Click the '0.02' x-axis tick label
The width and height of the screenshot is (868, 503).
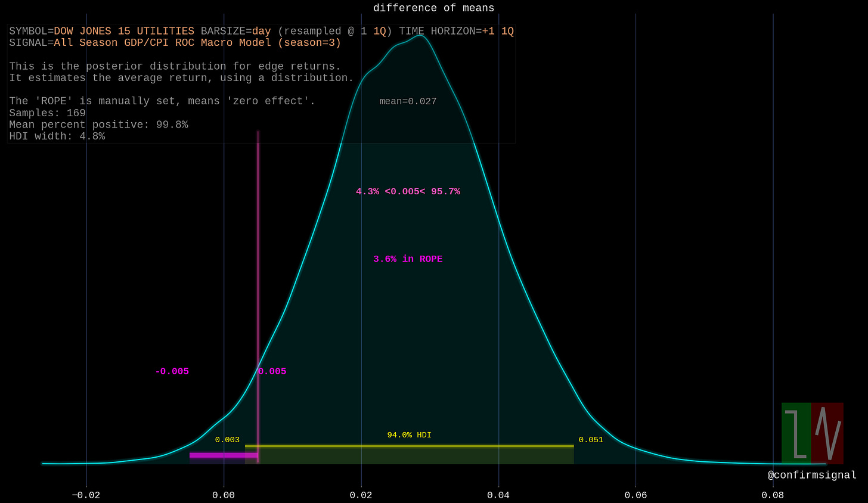click(x=361, y=495)
